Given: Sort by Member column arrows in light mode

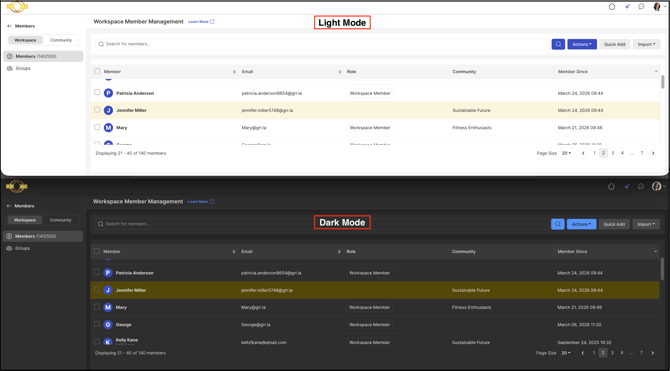Looking at the screenshot, I should pyautogui.click(x=234, y=72).
